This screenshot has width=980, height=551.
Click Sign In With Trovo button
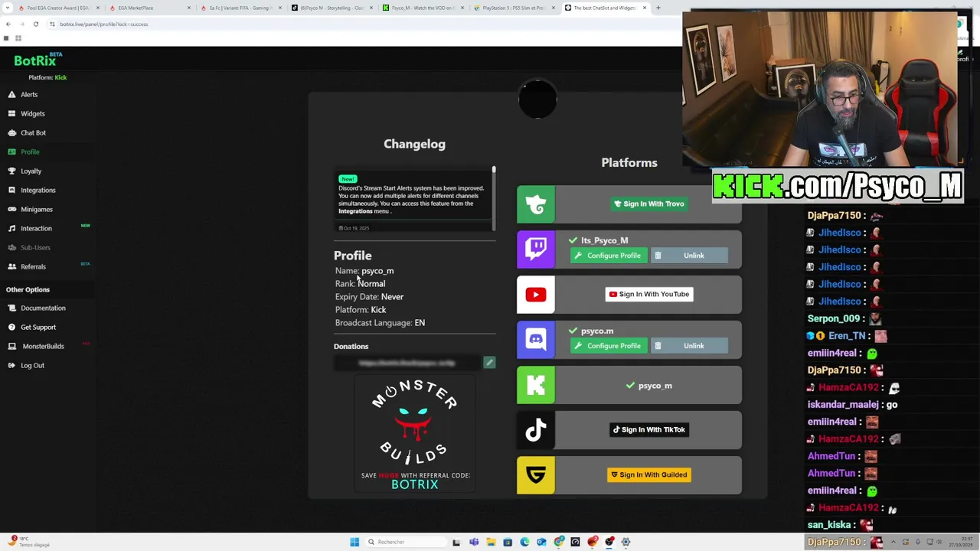[649, 204]
